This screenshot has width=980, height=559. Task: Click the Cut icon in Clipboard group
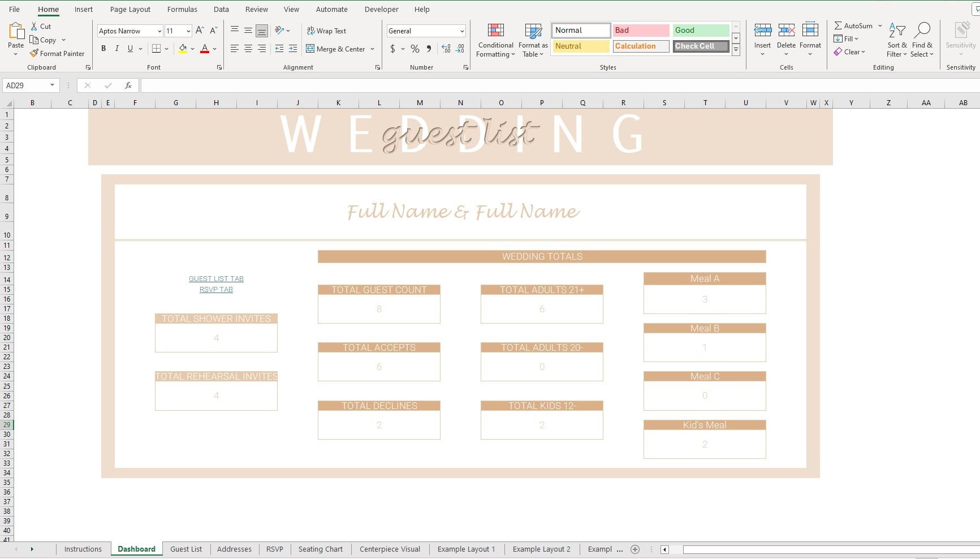[x=40, y=26]
